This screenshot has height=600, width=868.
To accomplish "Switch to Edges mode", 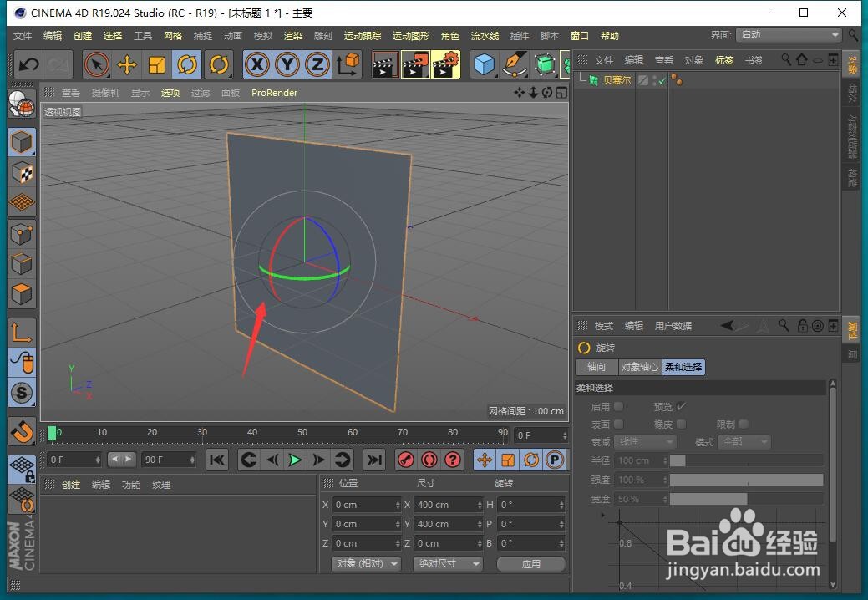I will (x=23, y=264).
